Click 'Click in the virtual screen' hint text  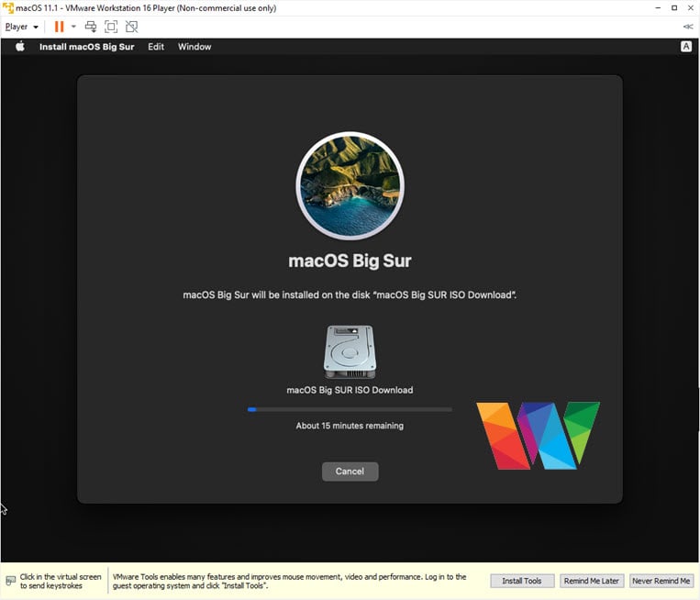[x=61, y=582]
